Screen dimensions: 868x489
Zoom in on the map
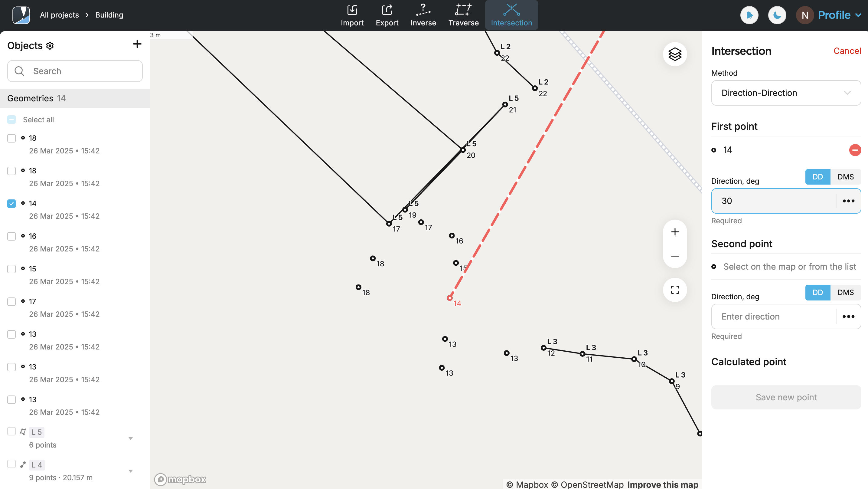674,232
